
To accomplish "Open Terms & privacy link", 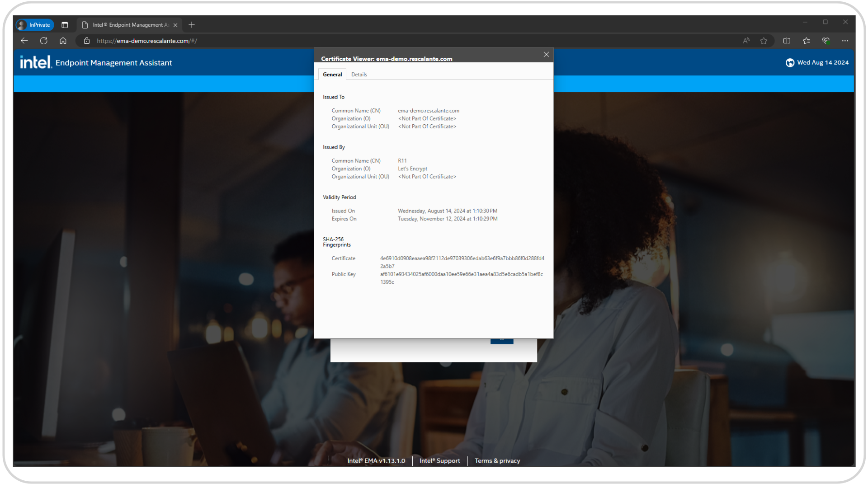I will [x=497, y=461].
